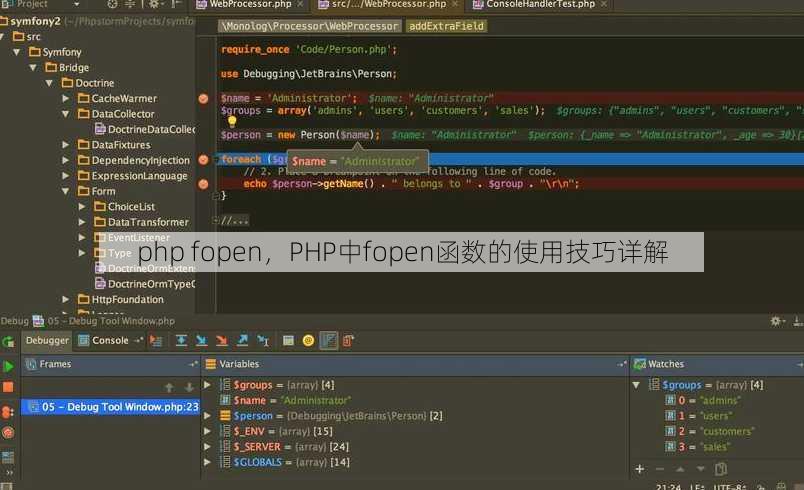Unfold the collapsed //... code block
This screenshot has width=804, height=490.
point(215,221)
